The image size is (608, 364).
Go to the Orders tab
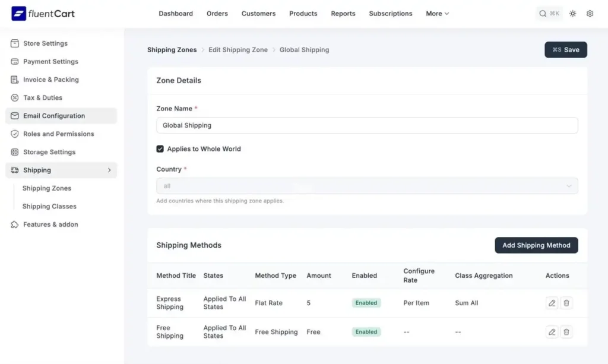click(217, 14)
